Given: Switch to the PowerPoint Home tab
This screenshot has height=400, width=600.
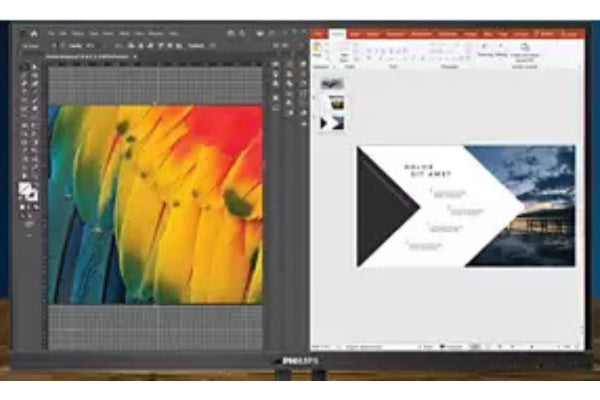Looking at the screenshot, I should pos(337,34).
